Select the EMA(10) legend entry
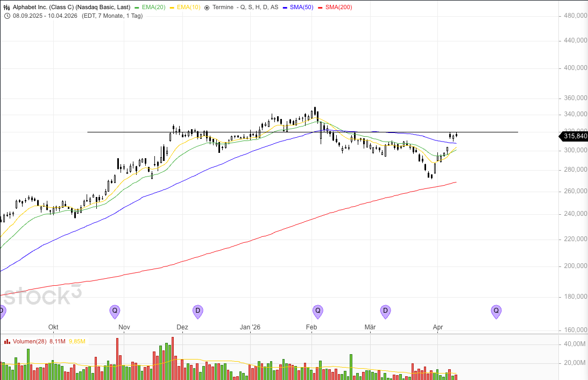The image size is (588, 380). (x=185, y=7)
